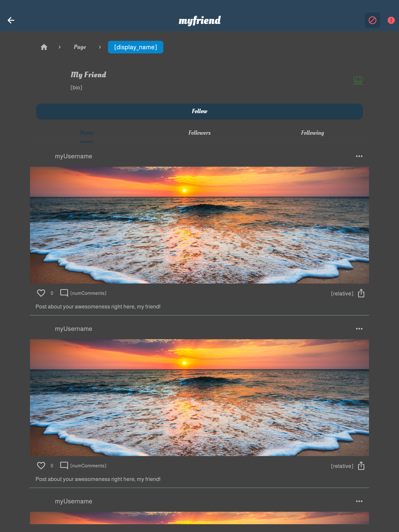Click the first post's [numComments] label
Screen dimensions: 399x532
pos(88,293)
